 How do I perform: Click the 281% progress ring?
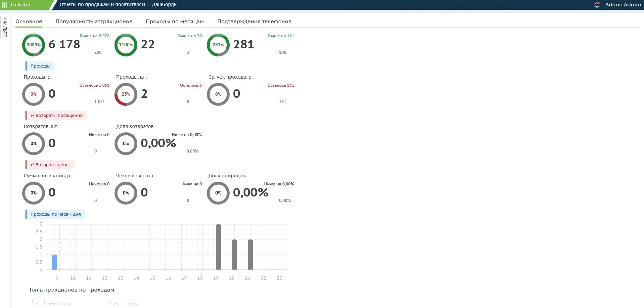click(x=218, y=45)
